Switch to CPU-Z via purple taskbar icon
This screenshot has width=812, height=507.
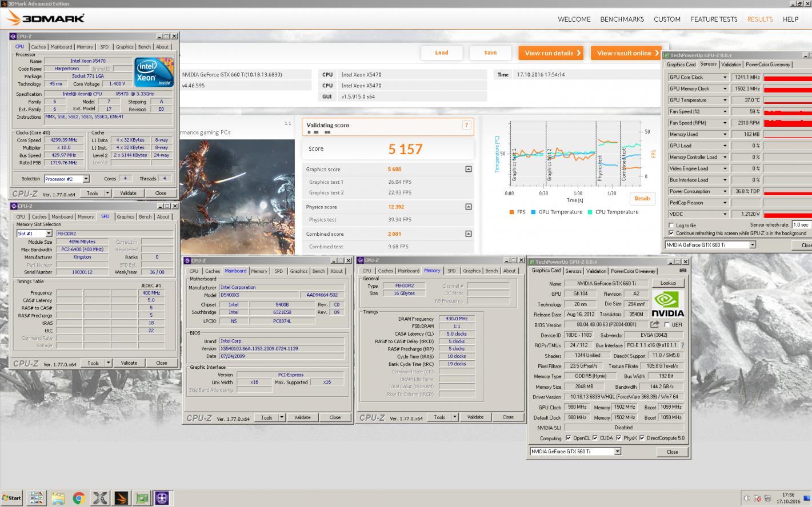(162, 498)
